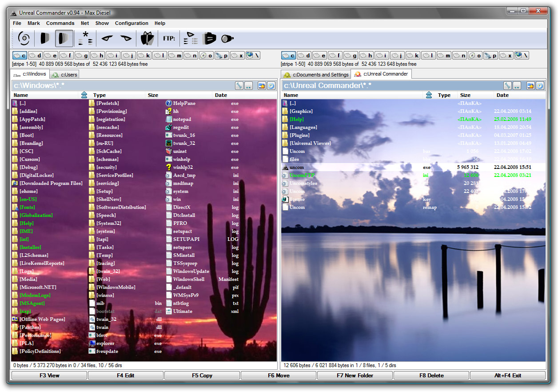The height and width of the screenshot is (392, 558).
Task: Select the [Fonts] folder in the left panel
Action: (27, 207)
